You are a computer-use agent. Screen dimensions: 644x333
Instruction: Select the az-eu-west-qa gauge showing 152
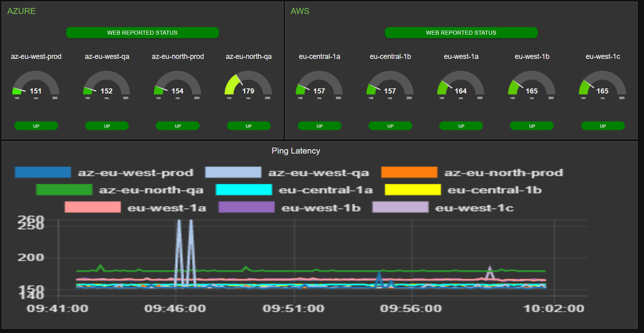click(107, 85)
